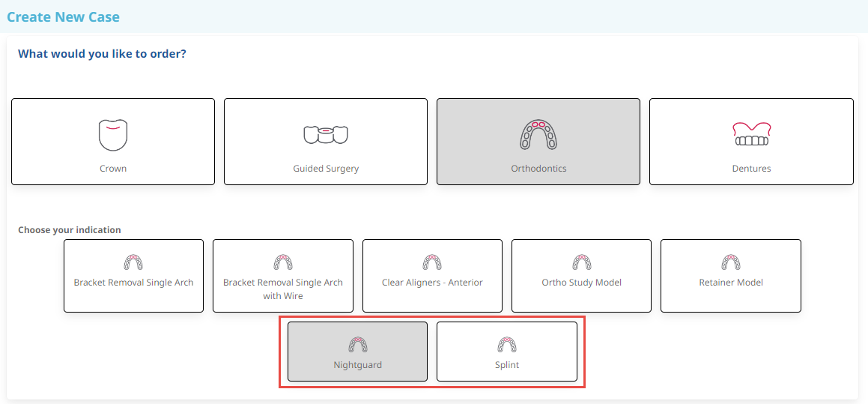Screen dimensions: 868x404
Task: Click the Splint arch icon
Action: pos(507,345)
